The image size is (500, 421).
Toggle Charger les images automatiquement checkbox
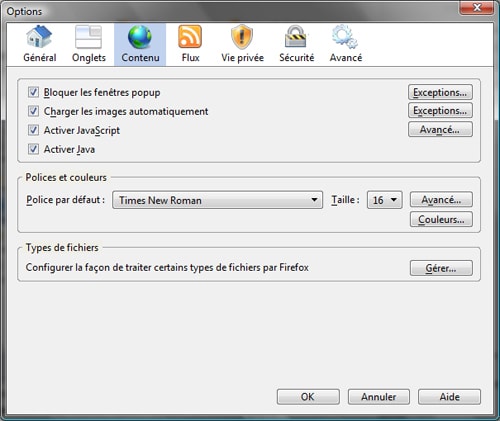33,111
